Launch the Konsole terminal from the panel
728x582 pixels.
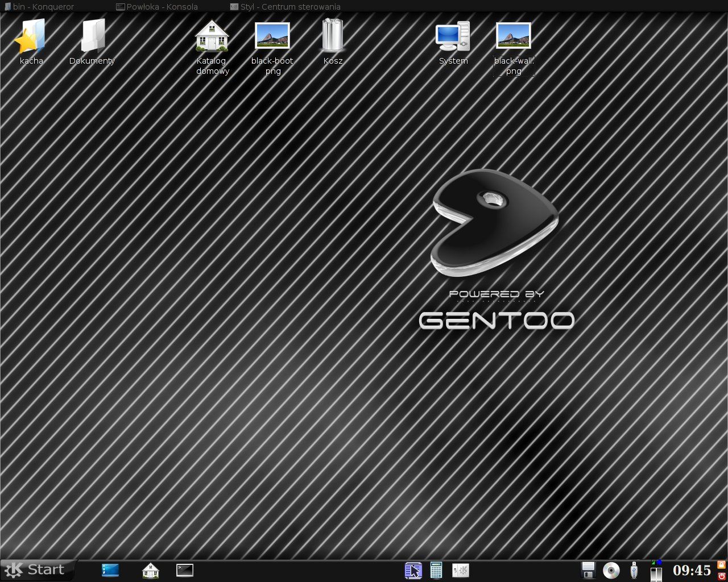click(x=185, y=570)
